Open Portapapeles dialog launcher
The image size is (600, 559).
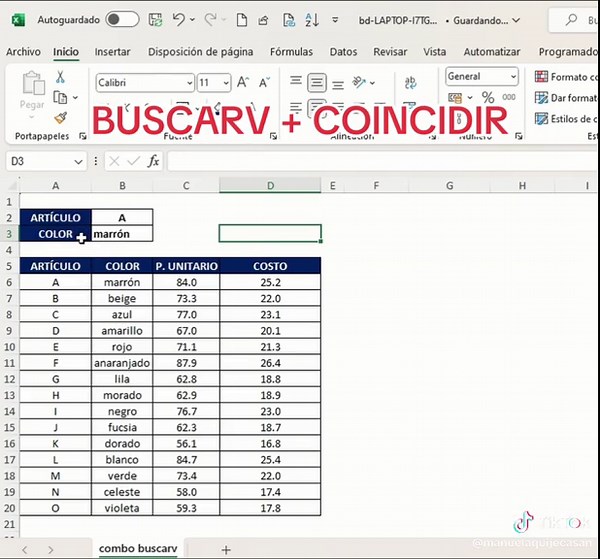[82, 136]
